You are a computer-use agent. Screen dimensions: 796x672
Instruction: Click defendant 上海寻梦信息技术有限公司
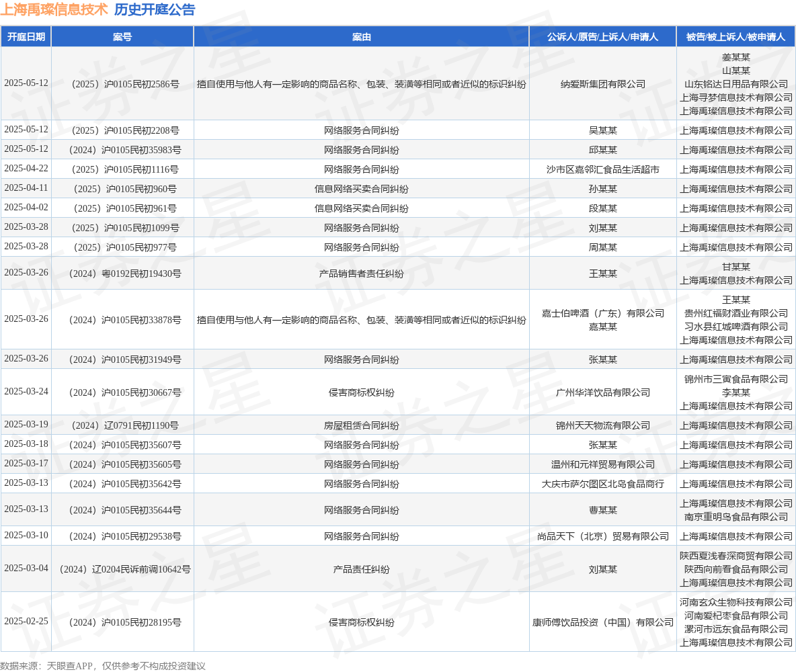[735, 97]
